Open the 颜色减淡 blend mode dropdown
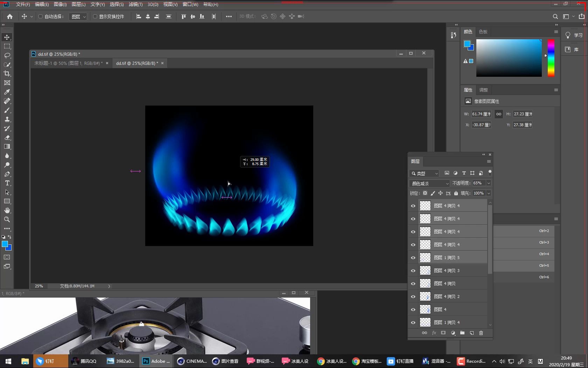This screenshot has width=588, height=368. [429, 184]
